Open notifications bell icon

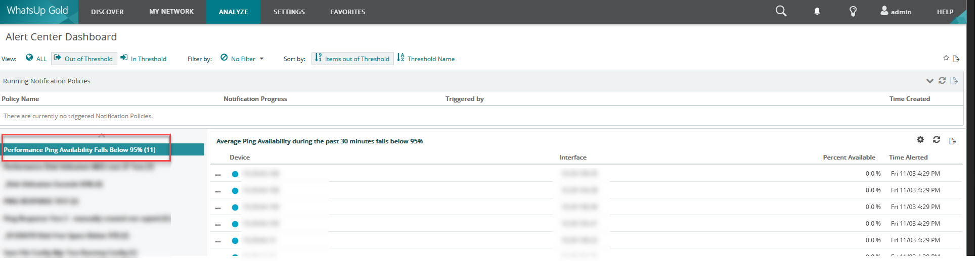(x=817, y=11)
